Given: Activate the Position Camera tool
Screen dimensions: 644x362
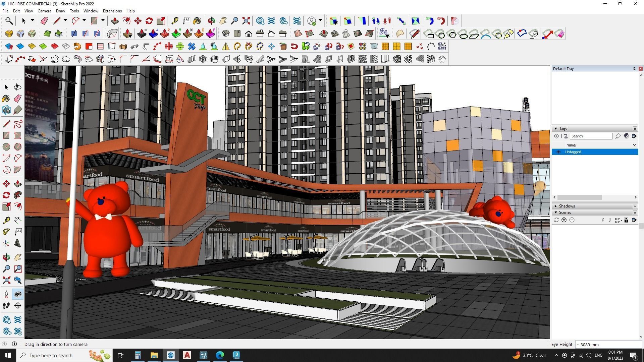Looking at the screenshot, I should pos(6,294).
